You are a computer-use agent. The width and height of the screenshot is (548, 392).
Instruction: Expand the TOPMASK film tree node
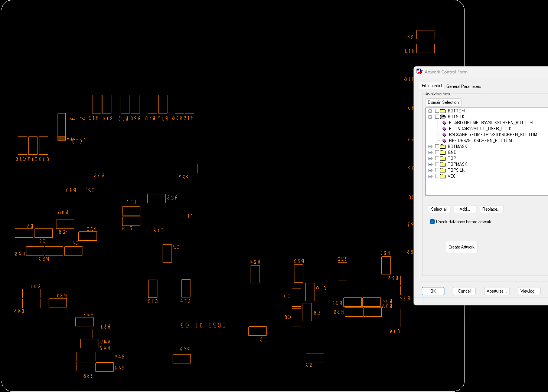click(430, 164)
